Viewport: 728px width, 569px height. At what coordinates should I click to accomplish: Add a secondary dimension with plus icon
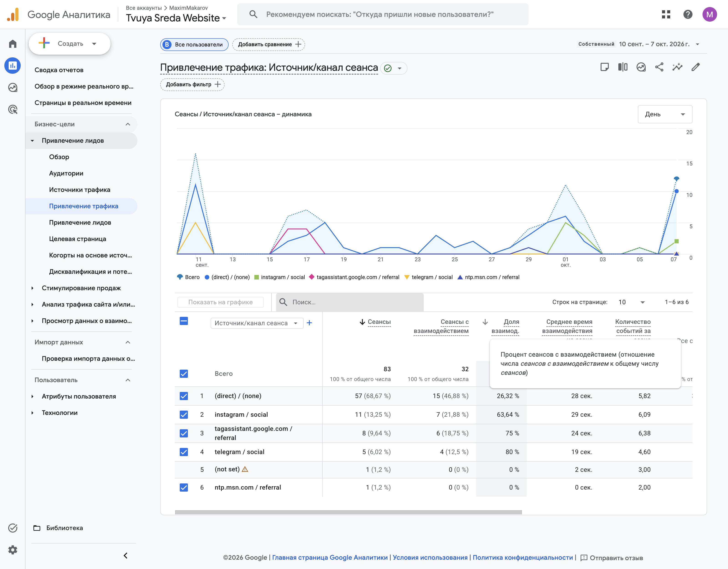click(x=309, y=323)
